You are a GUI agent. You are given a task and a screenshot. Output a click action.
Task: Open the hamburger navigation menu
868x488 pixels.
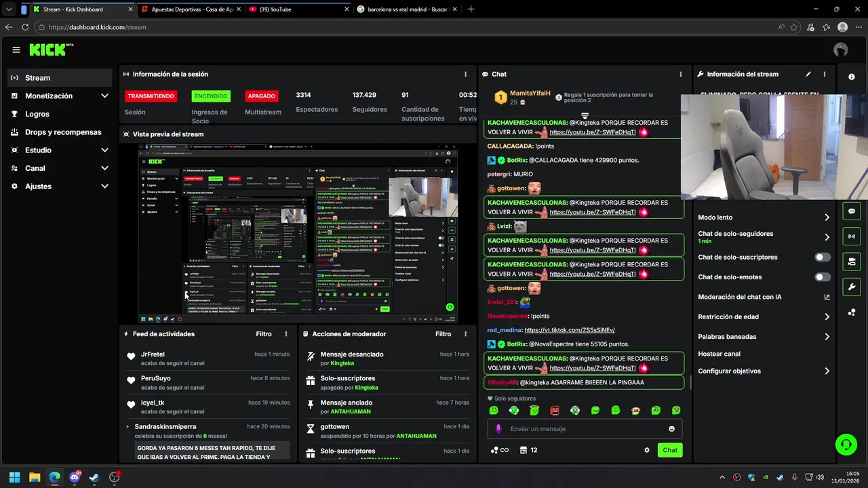[16, 49]
